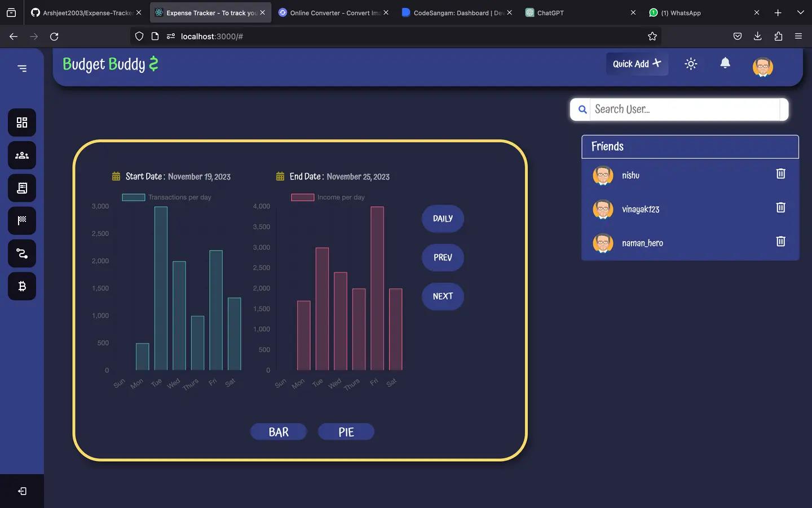The image size is (812, 508).
Task: Open the receipt bills icon in sidebar
Action: click(x=22, y=188)
